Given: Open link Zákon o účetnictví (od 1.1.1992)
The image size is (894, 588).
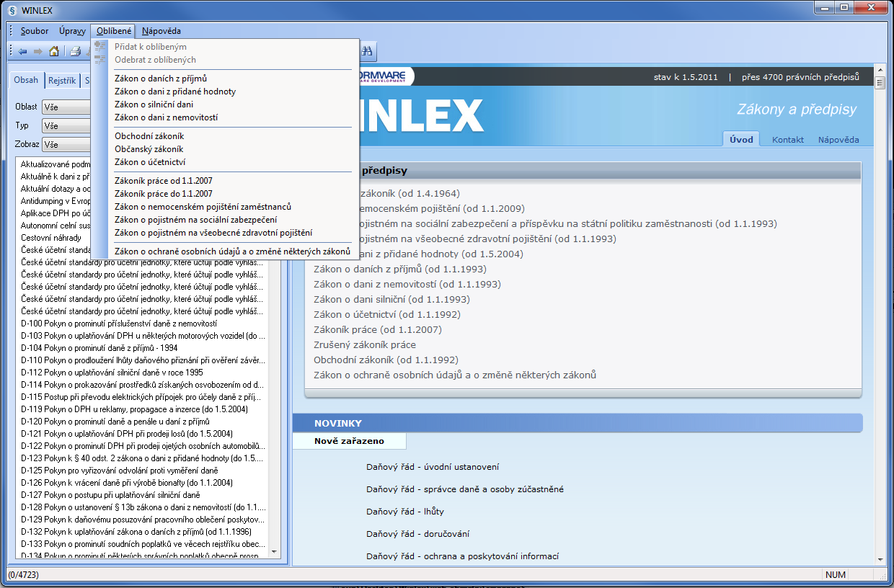Looking at the screenshot, I should [x=386, y=314].
